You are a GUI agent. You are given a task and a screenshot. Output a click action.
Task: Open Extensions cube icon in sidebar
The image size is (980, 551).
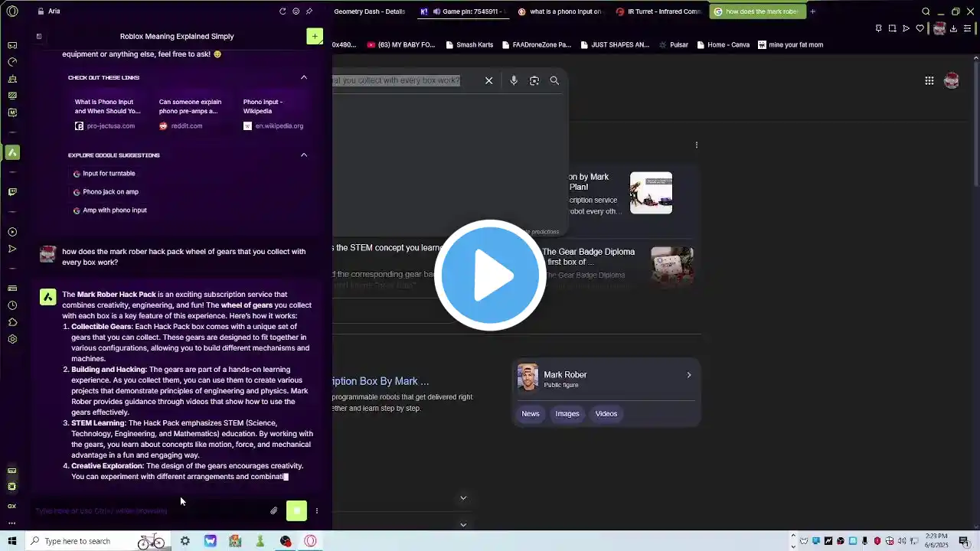pos(12,322)
